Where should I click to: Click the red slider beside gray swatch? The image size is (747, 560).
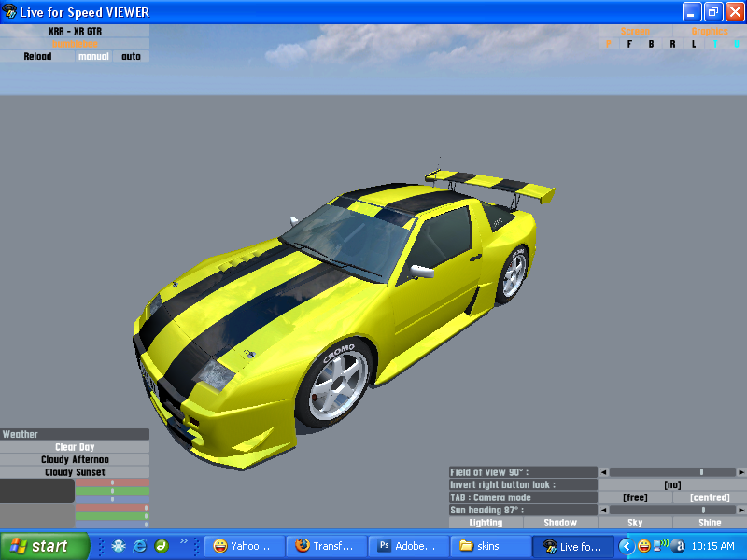point(112,508)
